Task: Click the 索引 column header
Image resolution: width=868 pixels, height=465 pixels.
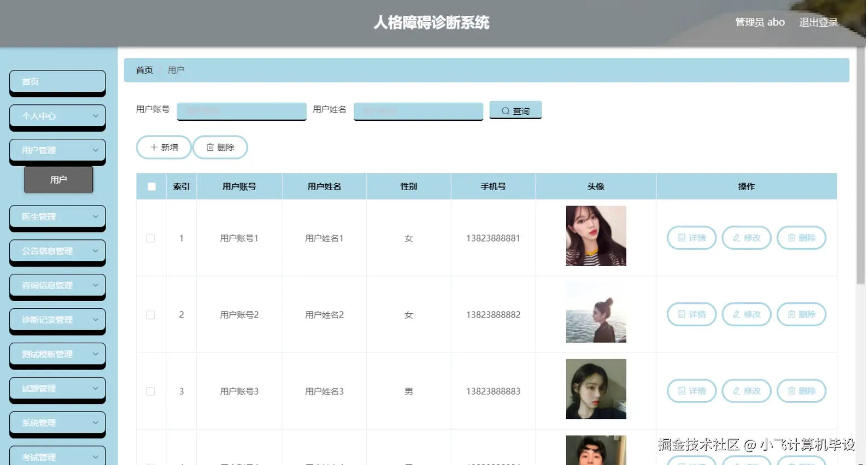Action: [181, 187]
